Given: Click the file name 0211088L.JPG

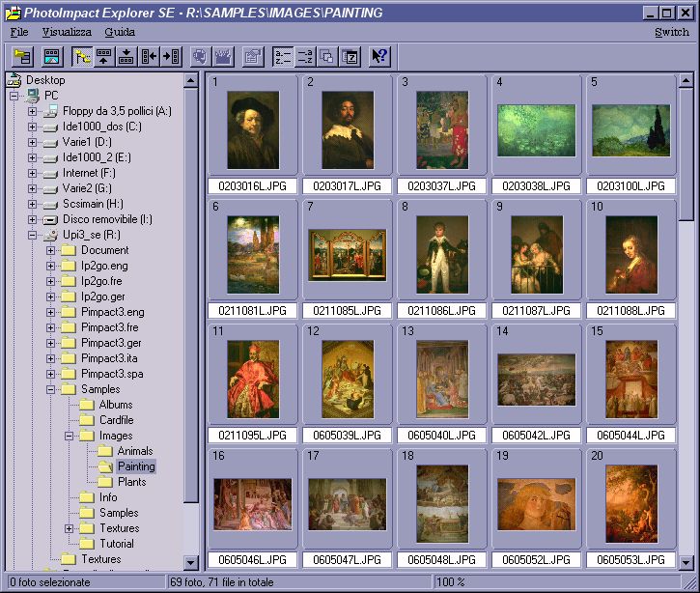Looking at the screenshot, I should [x=630, y=311].
